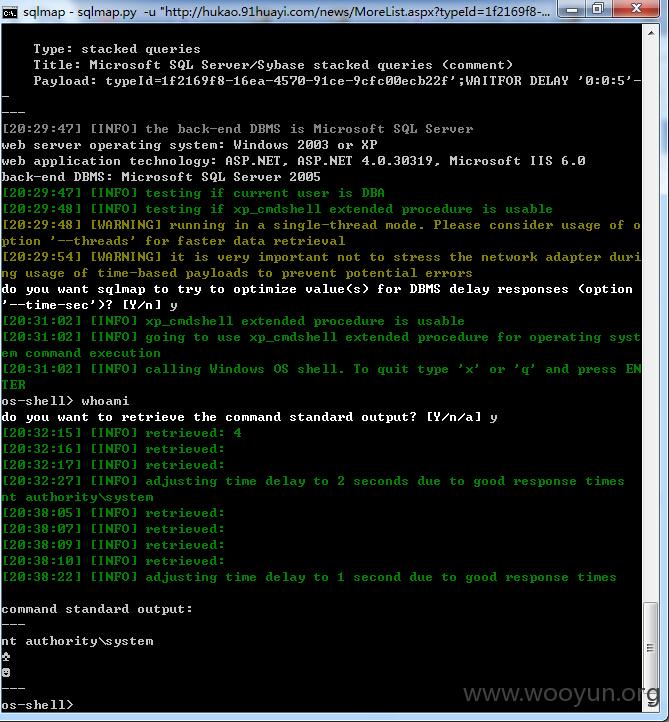Click 'adjusting time delay to 1 second' line

(309, 577)
